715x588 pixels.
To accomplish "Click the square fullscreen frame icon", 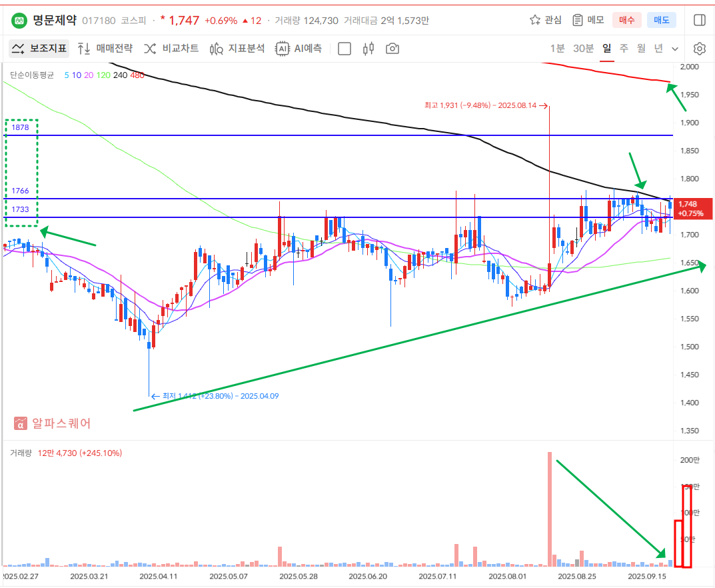I will click(x=345, y=49).
